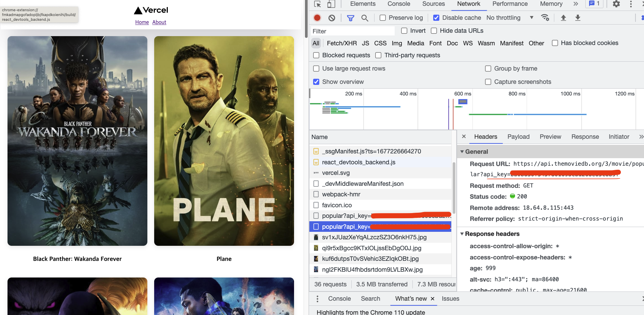Viewport: 644px width, 315px height.
Task: Click into the Filter text field
Action: pyautogui.click(x=352, y=31)
